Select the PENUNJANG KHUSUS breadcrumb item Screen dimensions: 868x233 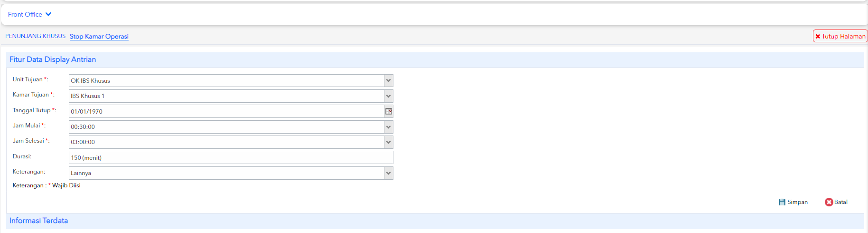tap(36, 36)
